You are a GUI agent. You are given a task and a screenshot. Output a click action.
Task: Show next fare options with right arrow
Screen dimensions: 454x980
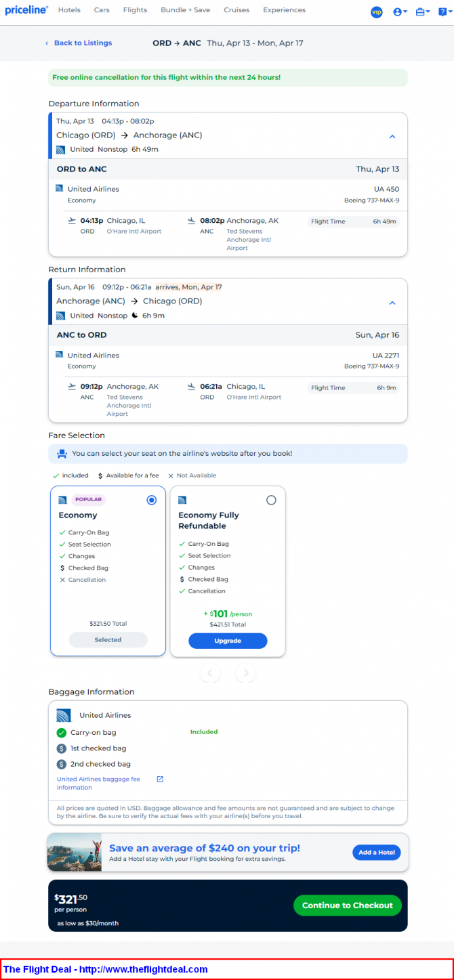pyautogui.click(x=245, y=673)
